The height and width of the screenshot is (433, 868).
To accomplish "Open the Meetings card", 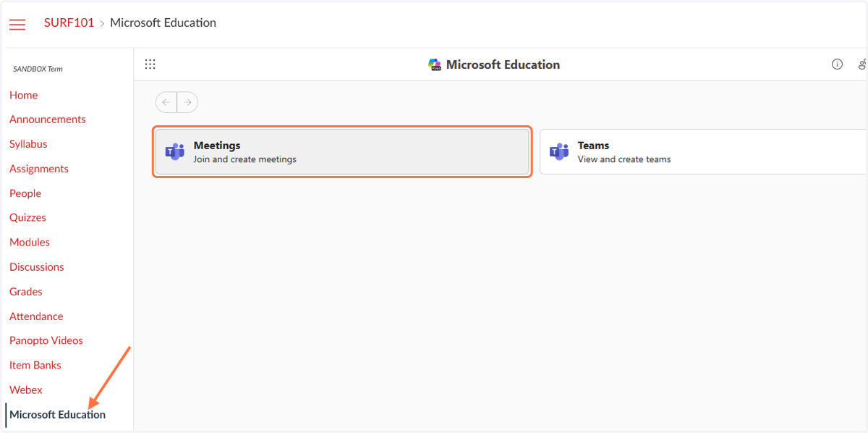I will pyautogui.click(x=342, y=151).
